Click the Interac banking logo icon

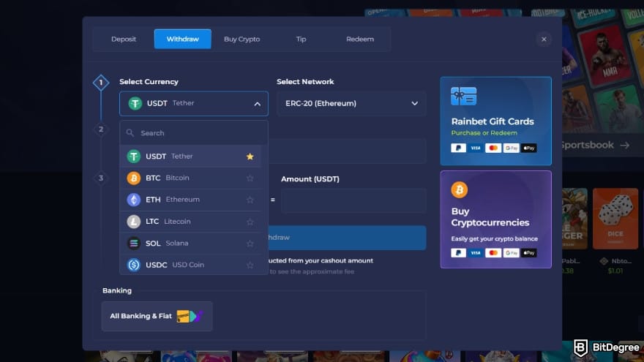coord(183,316)
